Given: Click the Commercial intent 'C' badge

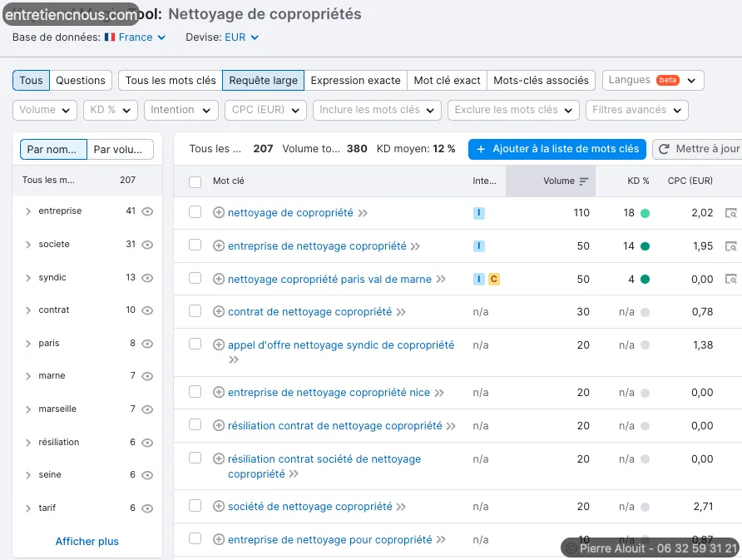Looking at the screenshot, I should [493, 280].
